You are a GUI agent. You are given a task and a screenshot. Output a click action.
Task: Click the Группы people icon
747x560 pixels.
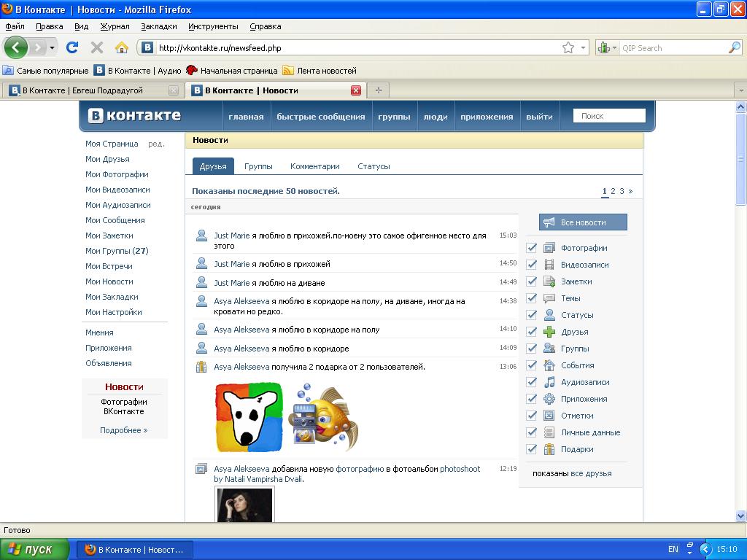549,349
